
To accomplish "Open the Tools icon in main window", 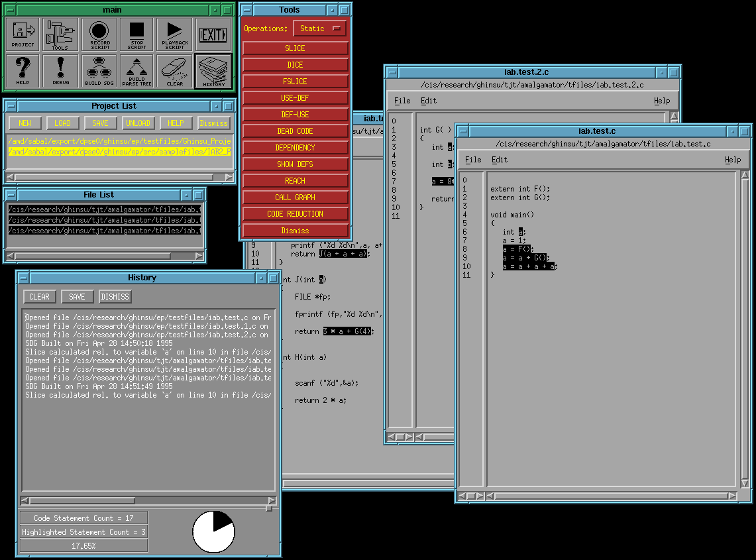I will [x=60, y=34].
